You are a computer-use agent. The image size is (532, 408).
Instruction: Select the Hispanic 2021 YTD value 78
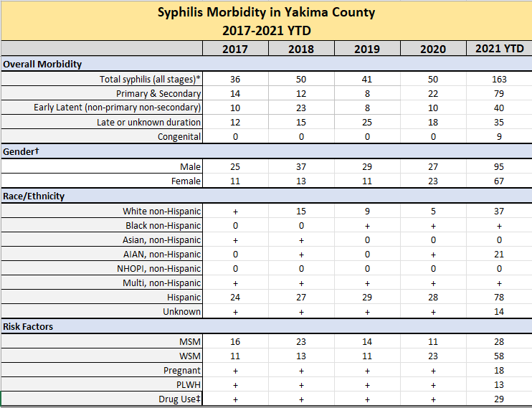[499, 298]
